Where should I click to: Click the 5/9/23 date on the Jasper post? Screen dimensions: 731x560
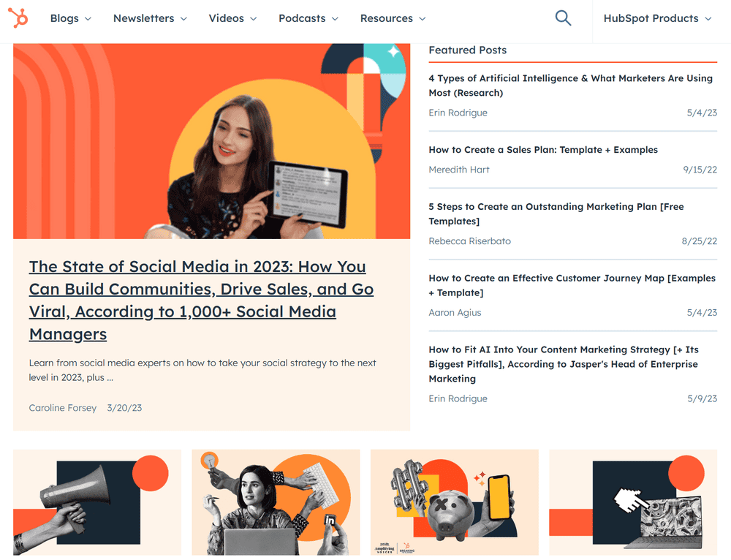click(x=702, y=398)
